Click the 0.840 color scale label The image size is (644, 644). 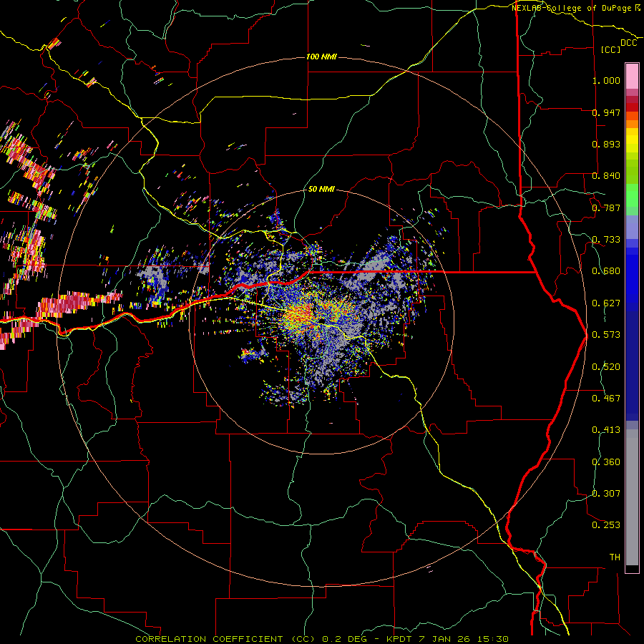(x=606, y=176)
